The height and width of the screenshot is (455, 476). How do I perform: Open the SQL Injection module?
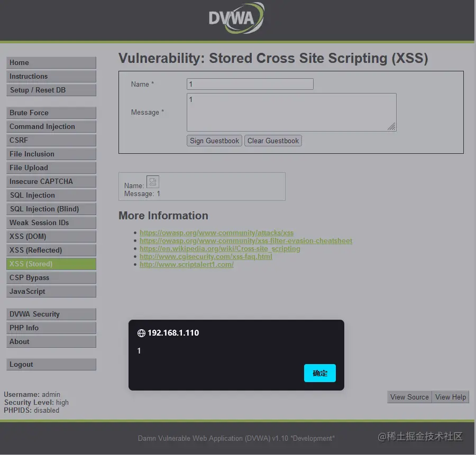51,195
